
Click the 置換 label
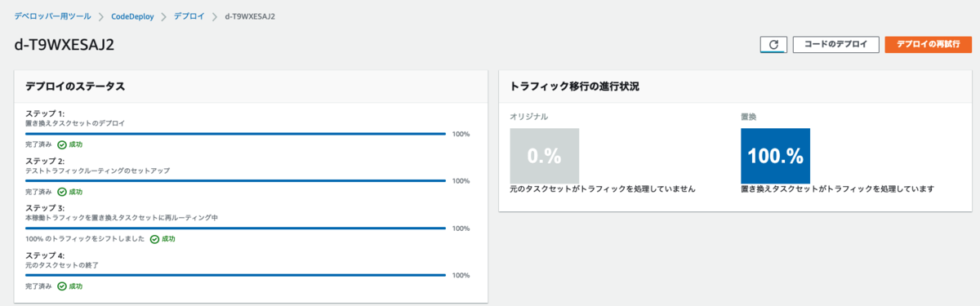tap(749, 117)
